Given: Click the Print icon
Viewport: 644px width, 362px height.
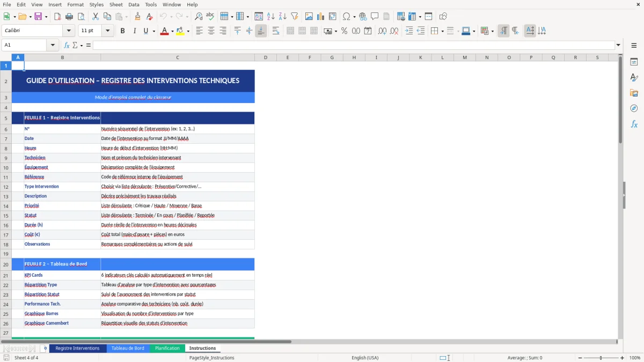Looking at the screenshot, I should (69, 17).
